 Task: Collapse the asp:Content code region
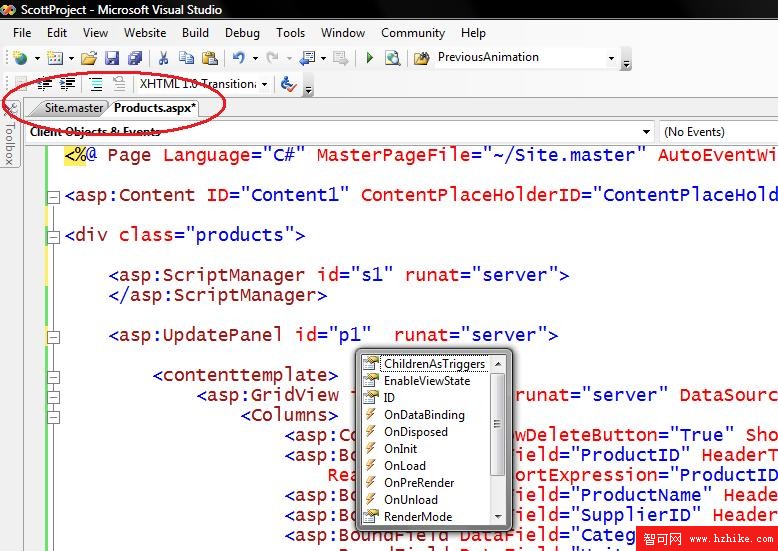(x=53, y=197)
